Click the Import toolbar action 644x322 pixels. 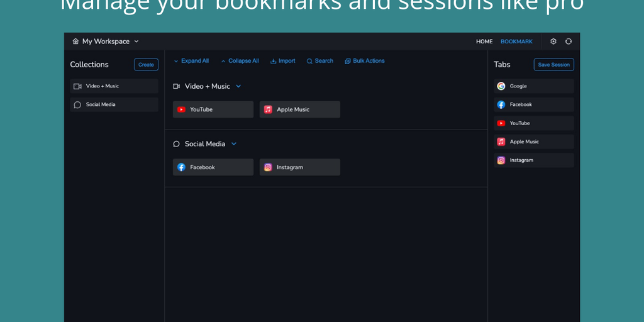tap(283, 61)
